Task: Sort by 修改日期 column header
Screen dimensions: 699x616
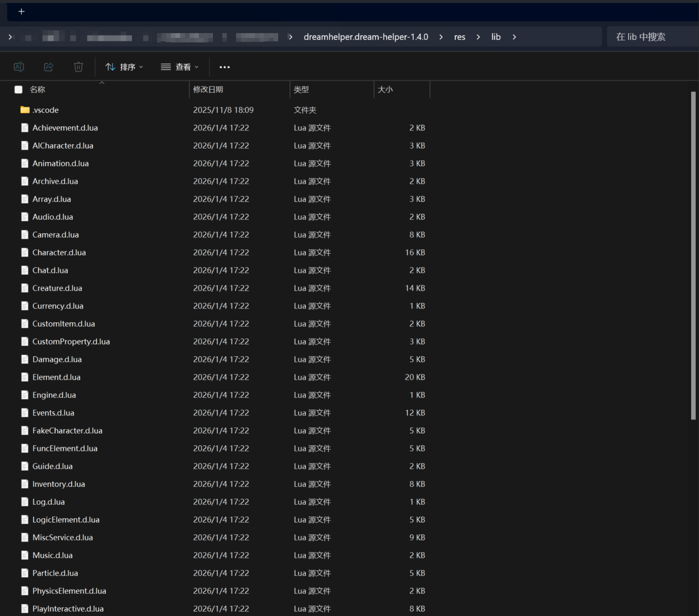Action: pos(208,90)
